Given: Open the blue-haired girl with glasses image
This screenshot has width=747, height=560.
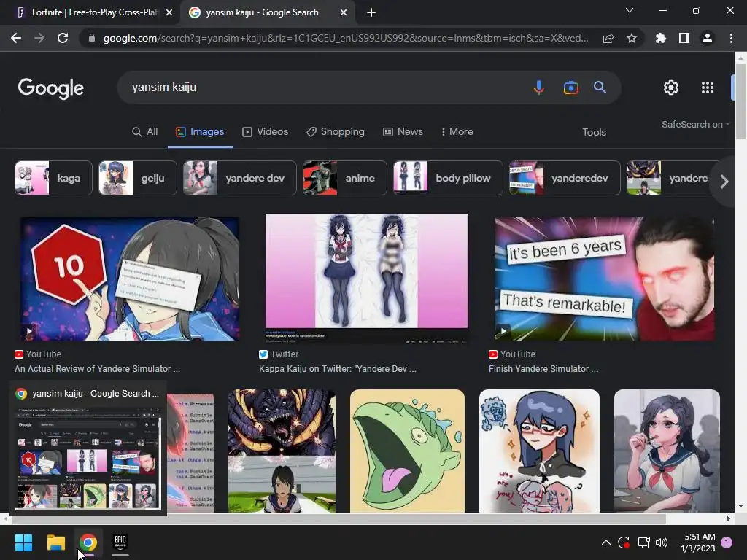Looking at the screenshot, I should (x=539, y=451).
